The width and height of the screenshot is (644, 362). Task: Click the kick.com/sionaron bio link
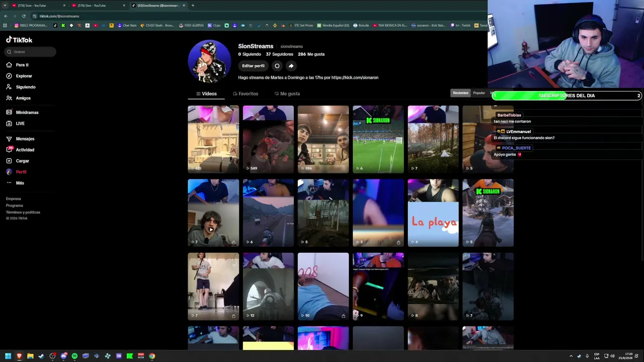pos(355,78)
